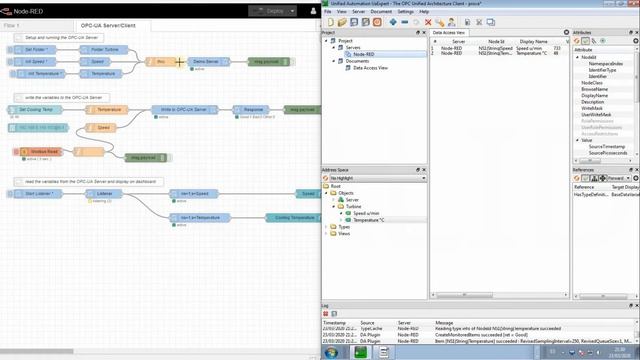Click the orange circular toolbar icon after Save As
The width and height of the screenshot is (640, 360).
coord(377,22)
